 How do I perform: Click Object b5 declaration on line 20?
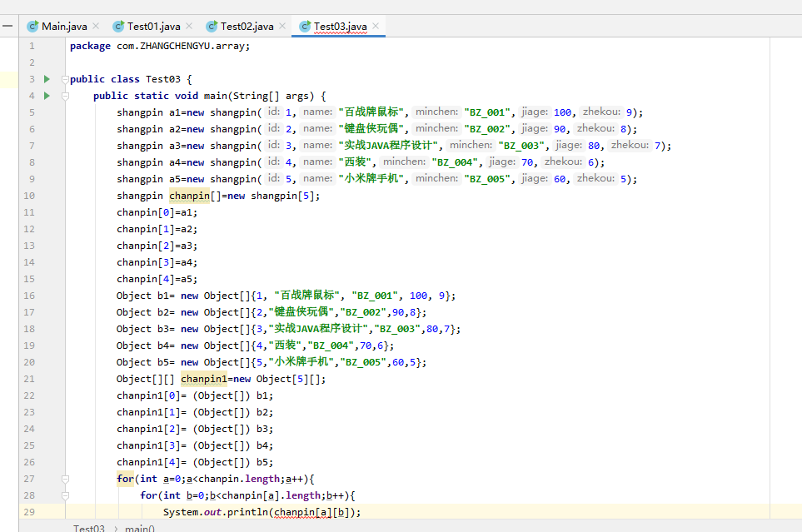[271, 362]
